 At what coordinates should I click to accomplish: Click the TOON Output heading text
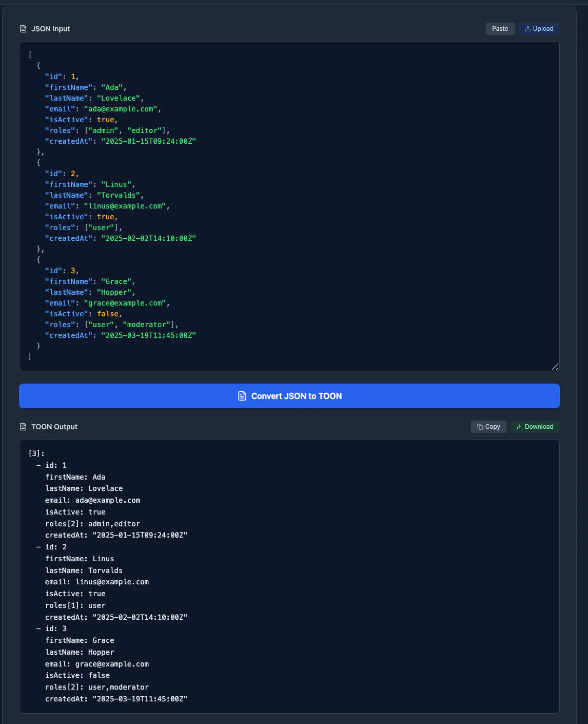54,427
